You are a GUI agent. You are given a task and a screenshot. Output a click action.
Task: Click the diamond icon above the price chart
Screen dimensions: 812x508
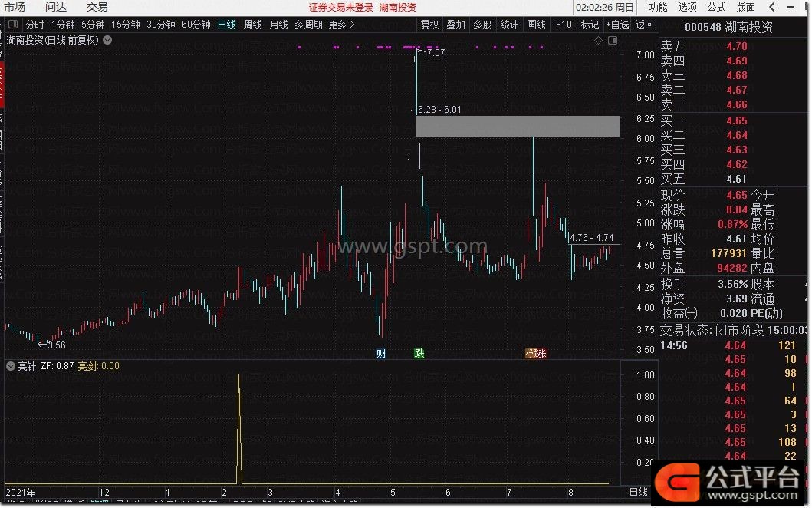pos(598,41)
